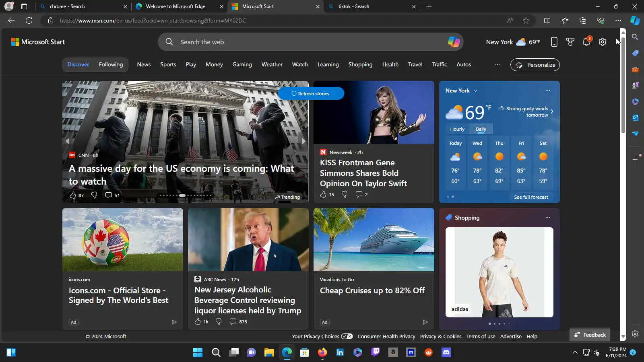Open Microsoft Rewards trophy icon
644x362 pixels.
(570, 42)
